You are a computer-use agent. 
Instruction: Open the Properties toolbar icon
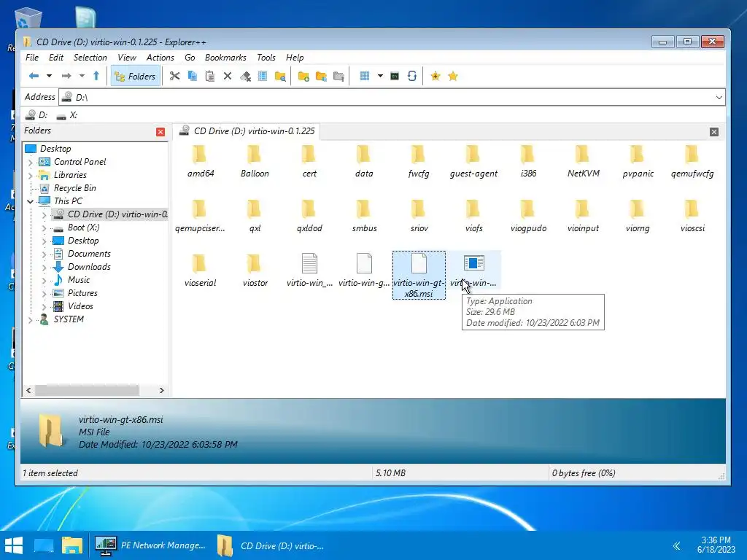click(x=263, y=76)
